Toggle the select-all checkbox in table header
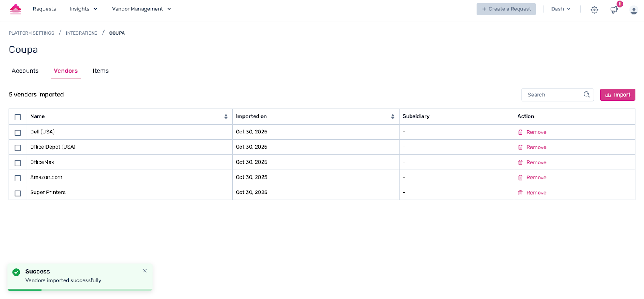This screenshot has width=644, height=299. tap(17, 117)
